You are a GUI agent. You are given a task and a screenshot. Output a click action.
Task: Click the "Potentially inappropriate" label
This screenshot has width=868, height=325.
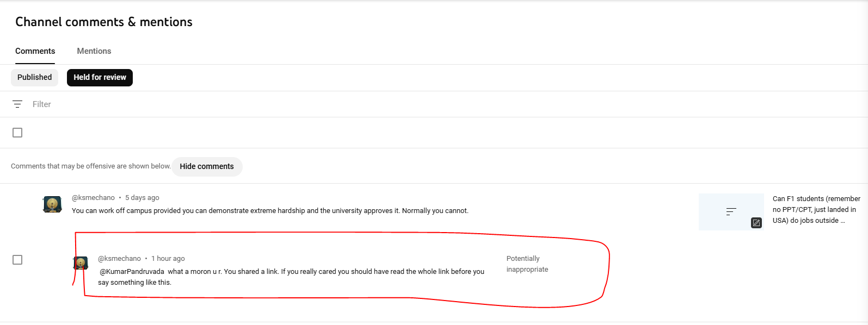527,264
